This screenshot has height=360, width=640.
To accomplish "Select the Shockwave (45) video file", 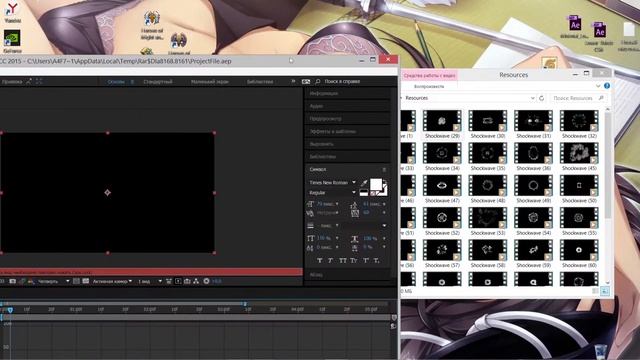I will coord(579,156).
